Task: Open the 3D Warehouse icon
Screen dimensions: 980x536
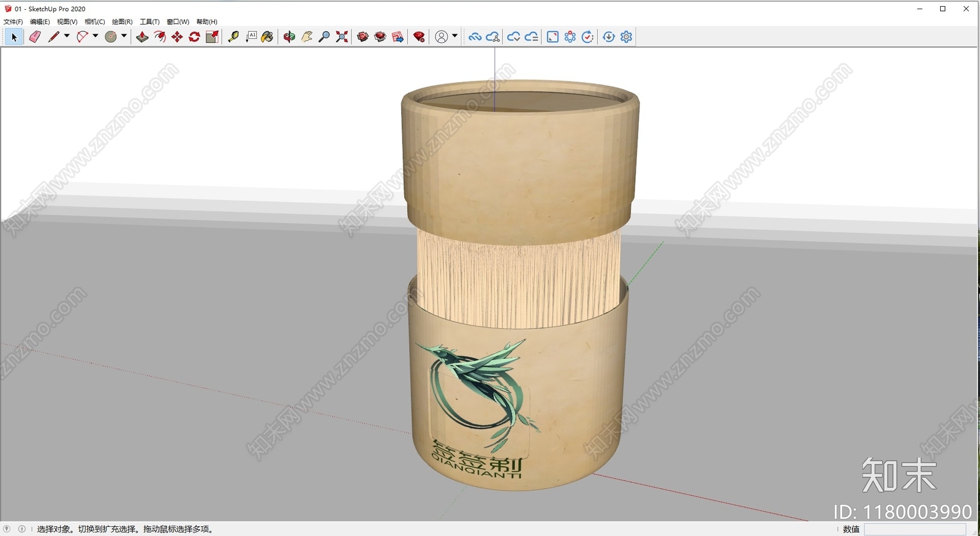Action: point(363,37)
